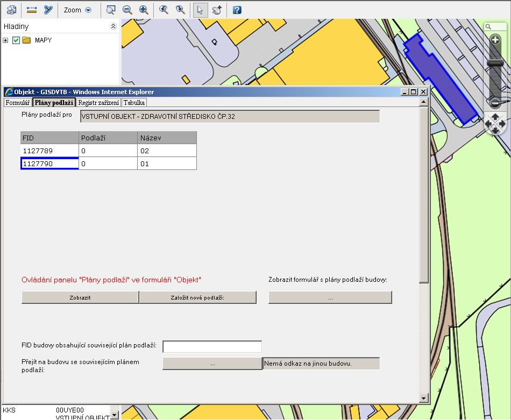Switch to the Formulář tab
511x420 pixels.
pos(18,103)
